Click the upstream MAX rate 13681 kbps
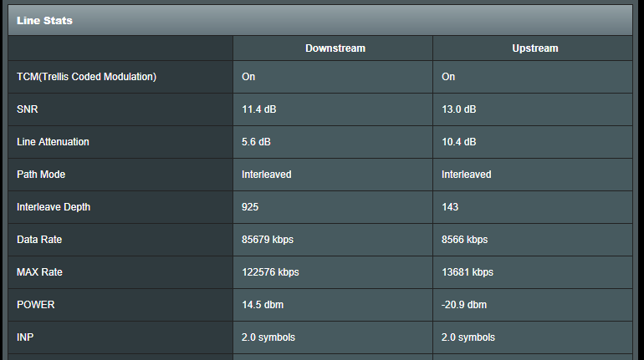The width and height of the screenshot is (644, 360). coord(468,272)
